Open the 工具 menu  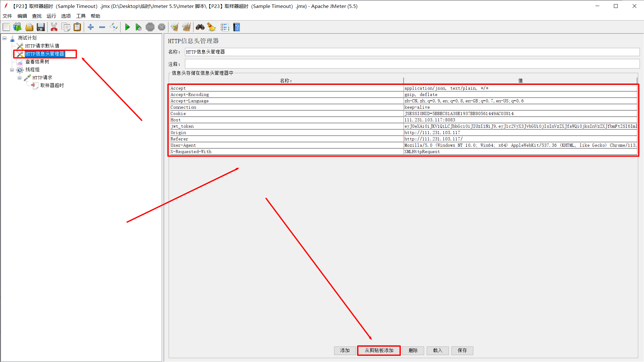[x=81, y=16]
